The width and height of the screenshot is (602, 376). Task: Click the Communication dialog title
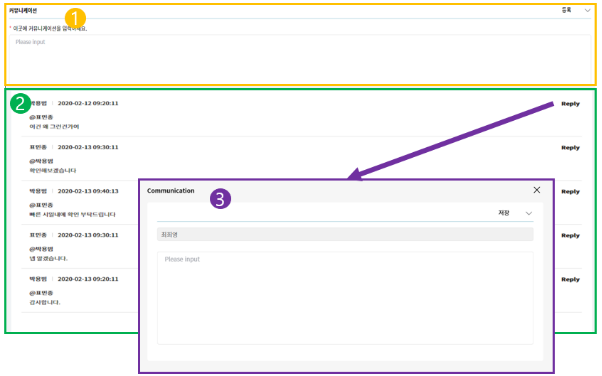[170, 190]
